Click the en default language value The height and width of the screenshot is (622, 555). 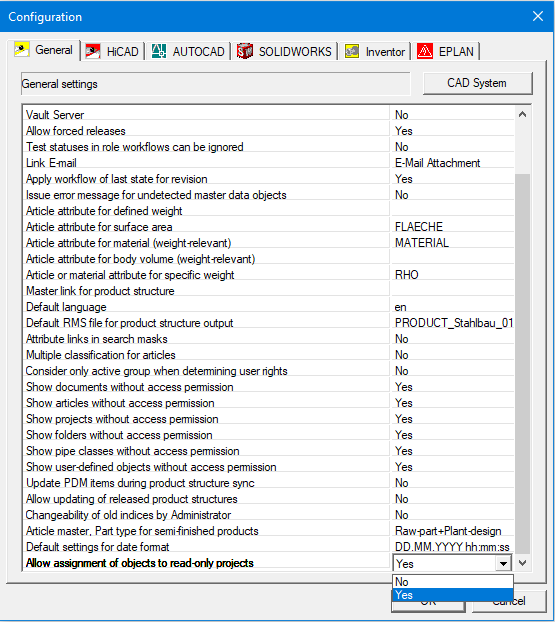[401, 307]
